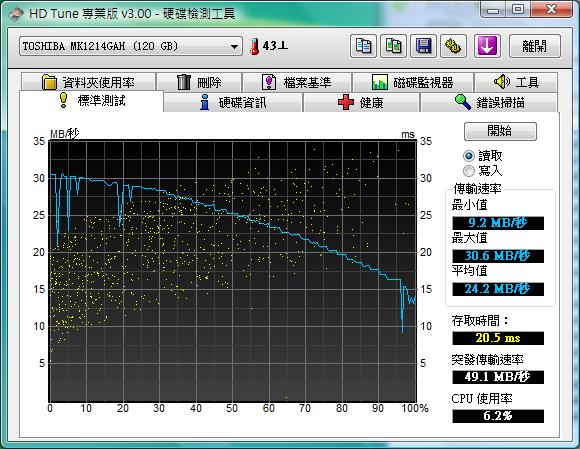Image resolution: width=580 pixels, height=449 pixels.
Task: Click the copy info to clipboard icon
Action: pos(363,46)
